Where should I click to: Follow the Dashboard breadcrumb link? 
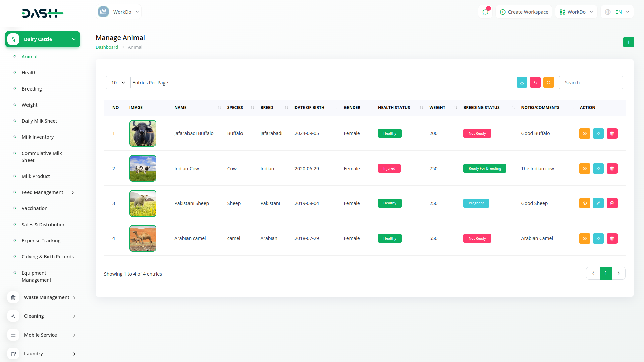(x=107, y=47)
